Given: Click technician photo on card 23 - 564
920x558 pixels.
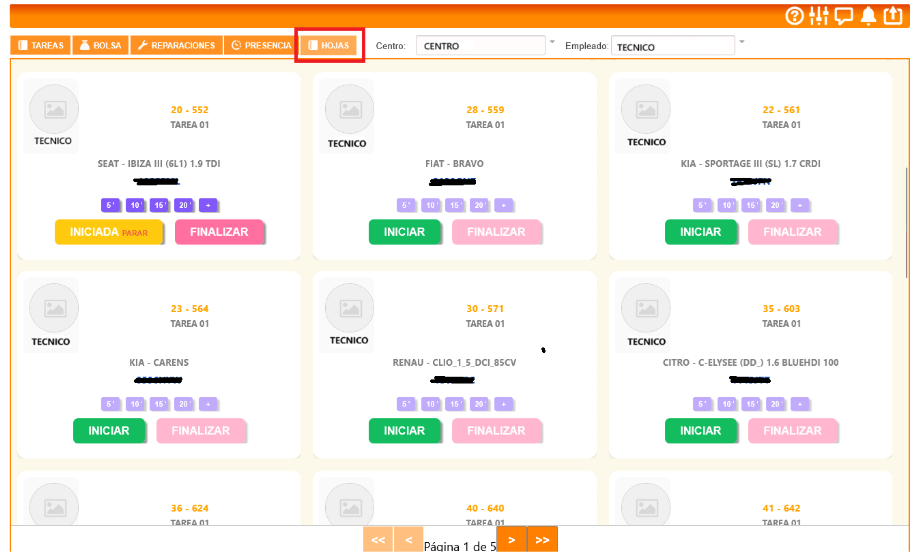Looking at the screenshot, I should point(54,308).
